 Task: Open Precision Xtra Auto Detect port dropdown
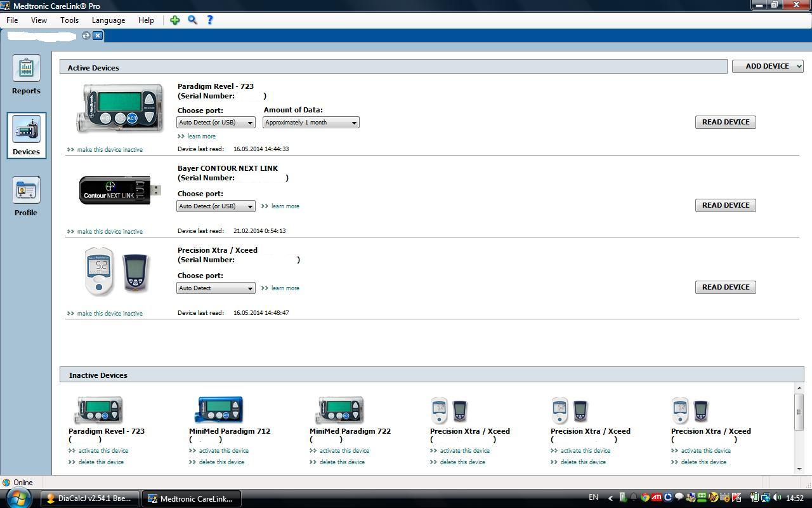pos(216,288)
